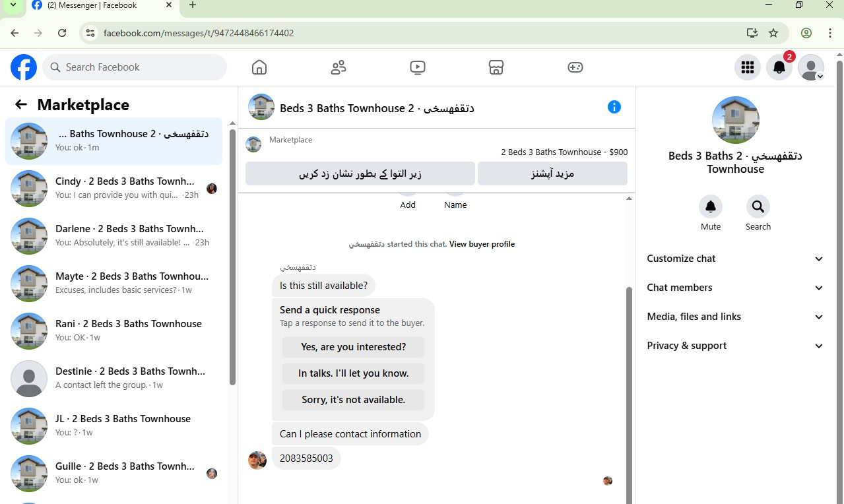Open the Facebook menu grid icon

tap(748, 67)
